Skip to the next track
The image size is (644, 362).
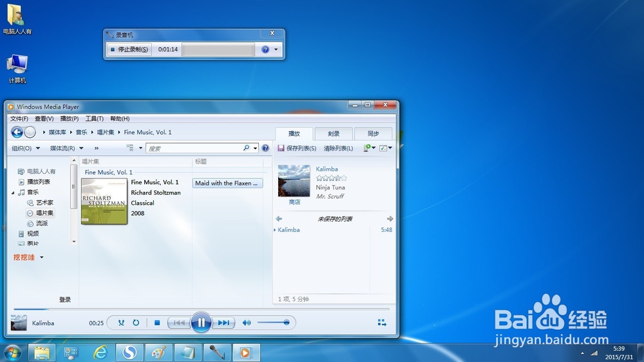tap(223, 323)
